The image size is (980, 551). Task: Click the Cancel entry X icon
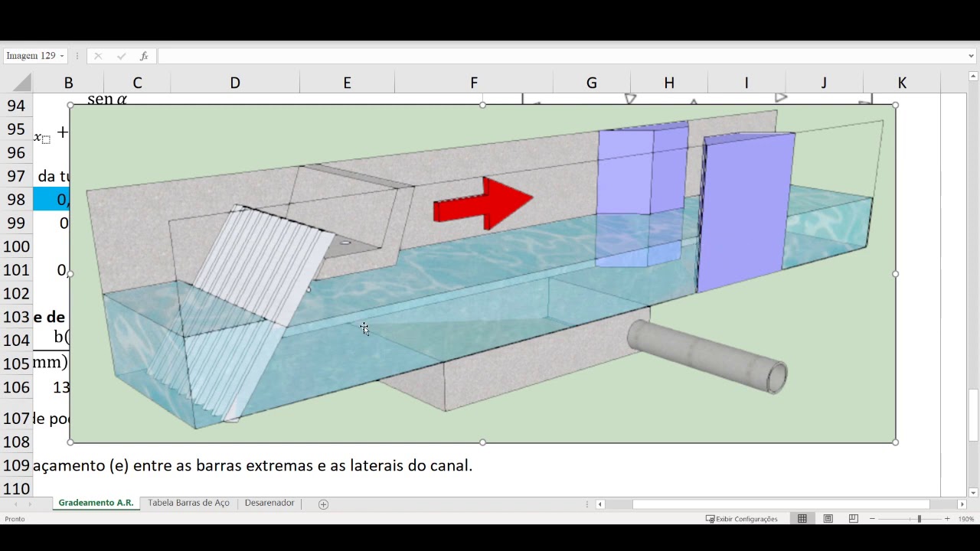click(x=98, y=56)
